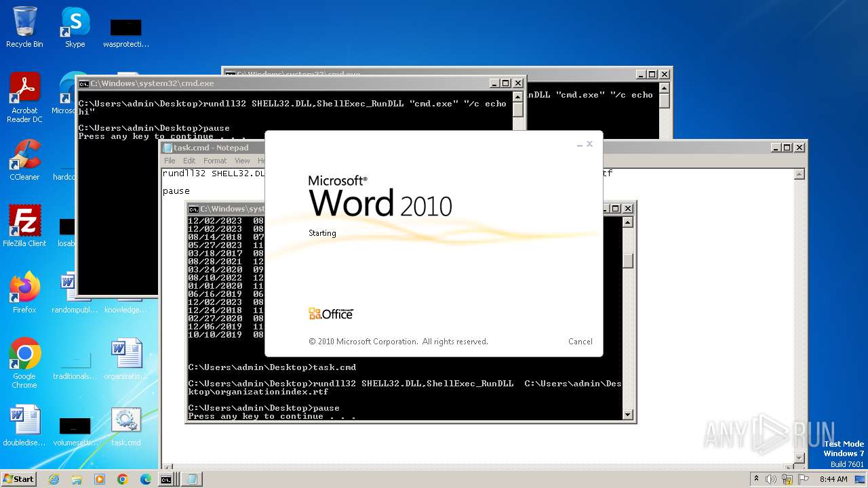Screen dimensions: 868x488
Task: Open Notepad Edit menu
Action: 189,161
